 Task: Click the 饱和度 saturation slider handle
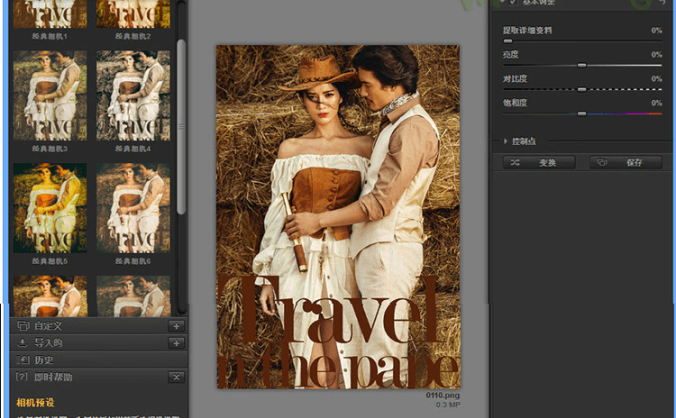click(581, 113)
